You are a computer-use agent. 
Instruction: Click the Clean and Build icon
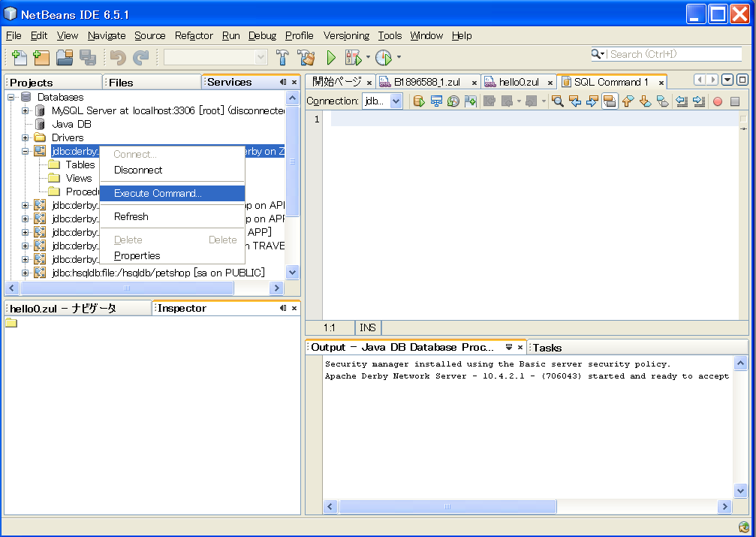(x=306, y=57)
